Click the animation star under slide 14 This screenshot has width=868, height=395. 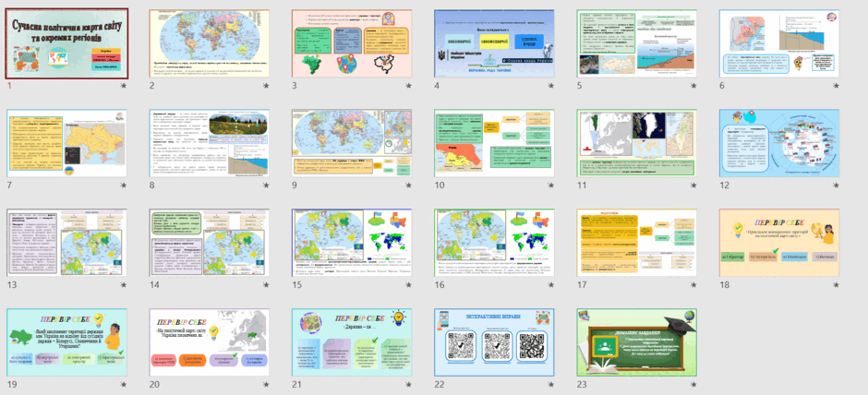(x=266, y=285)
